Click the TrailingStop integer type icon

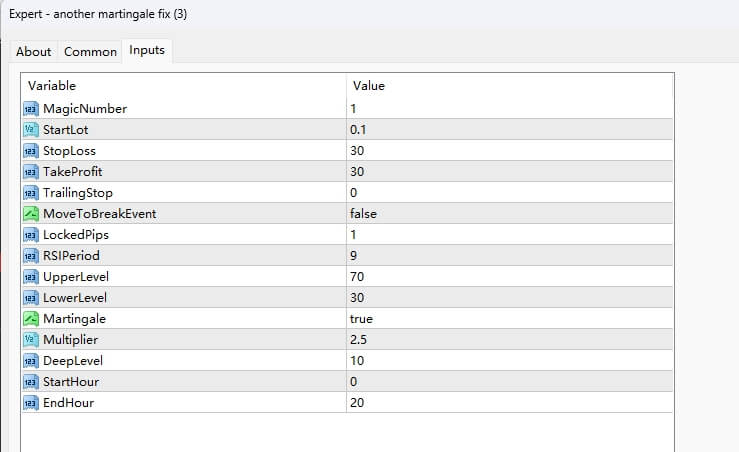[30, 192]
